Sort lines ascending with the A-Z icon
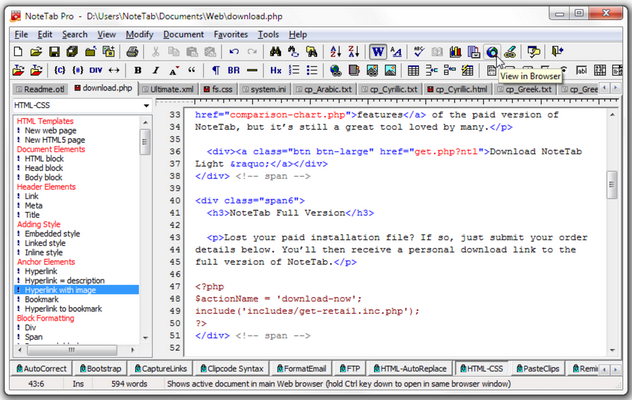Viewport: 632px width, 400px height. (335, 52)
